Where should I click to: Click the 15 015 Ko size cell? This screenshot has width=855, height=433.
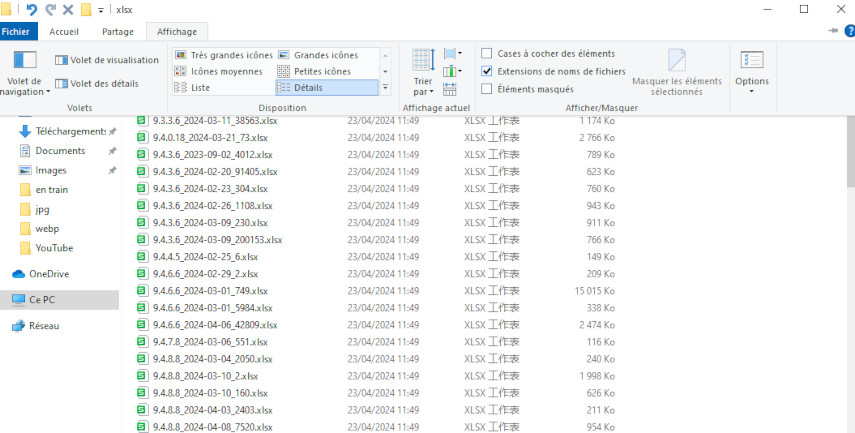(594, 291)
